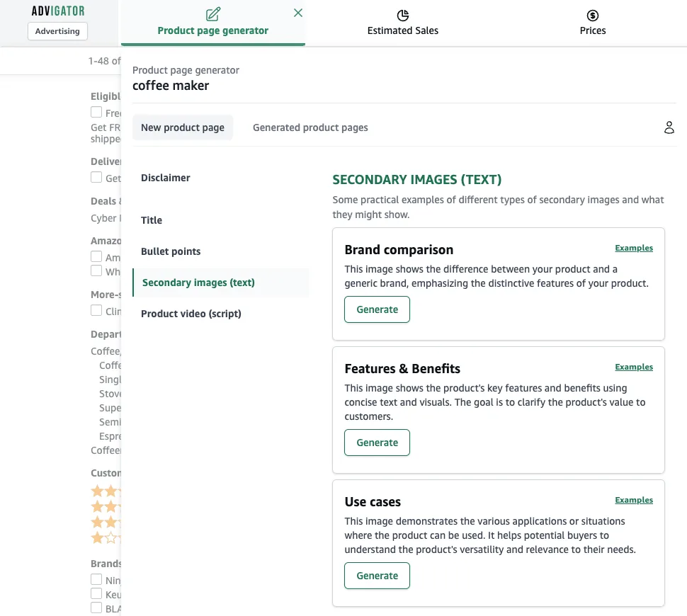This screenshot has height=616, width=687.
Task: Click the Prices dollar coin icon
Action: [x=592, y=16]
